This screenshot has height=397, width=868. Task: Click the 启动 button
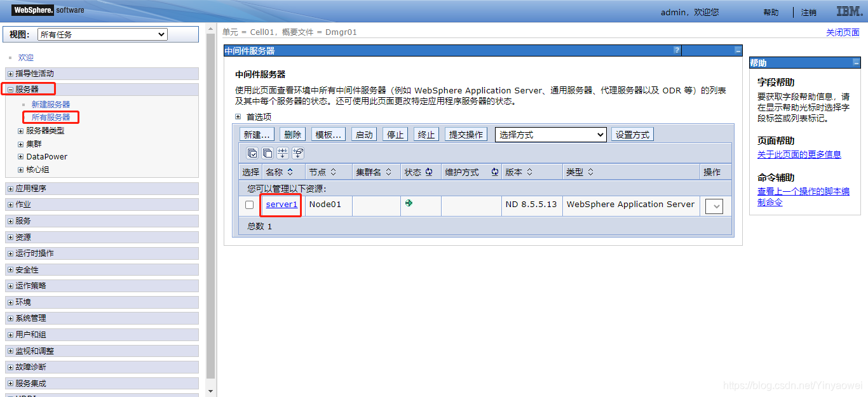click(x=364, y=135)
